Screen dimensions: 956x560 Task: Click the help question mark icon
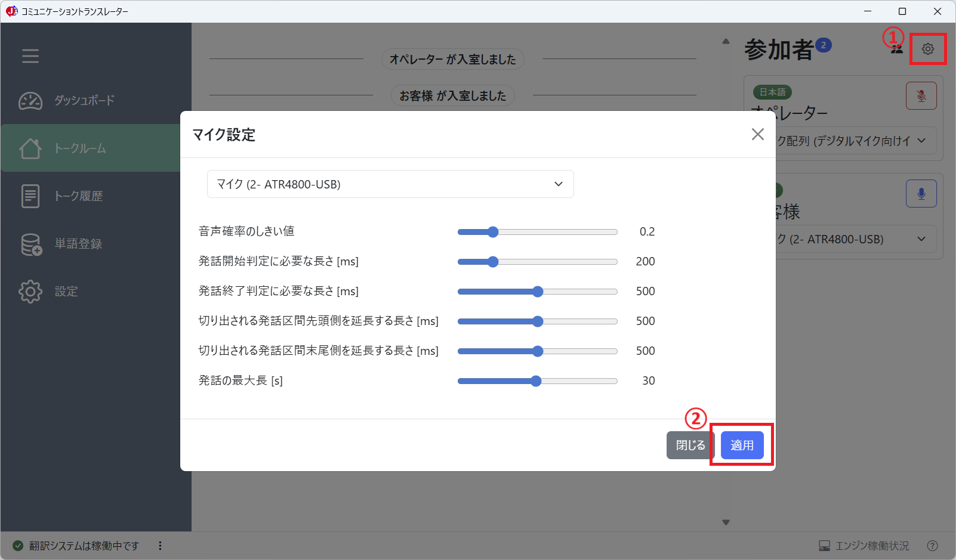pos(932,546)
